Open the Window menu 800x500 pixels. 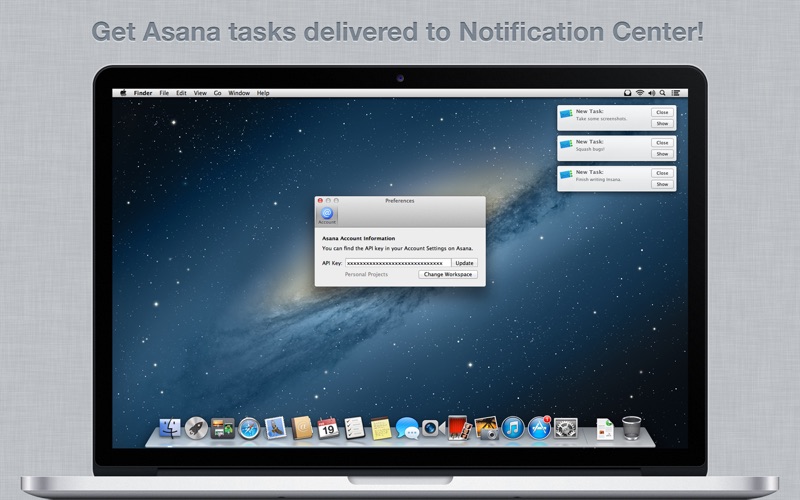point(239,93)
